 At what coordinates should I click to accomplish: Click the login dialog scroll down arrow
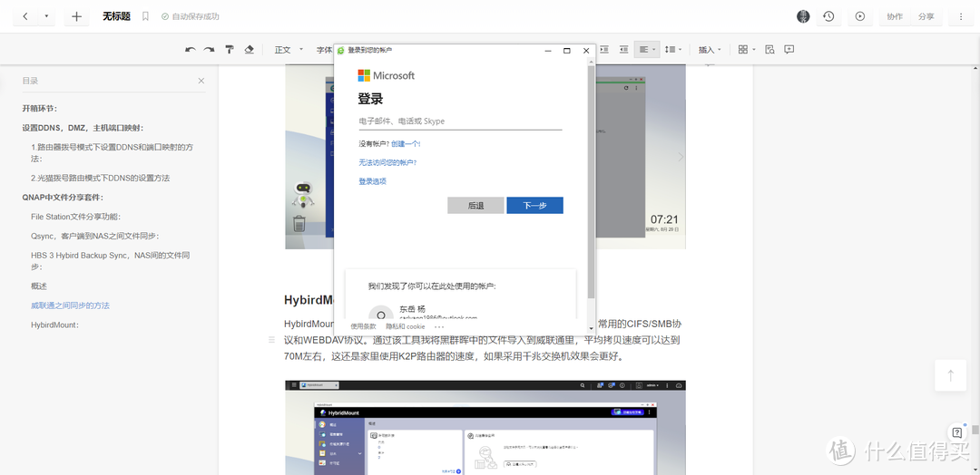coord(592,327)
